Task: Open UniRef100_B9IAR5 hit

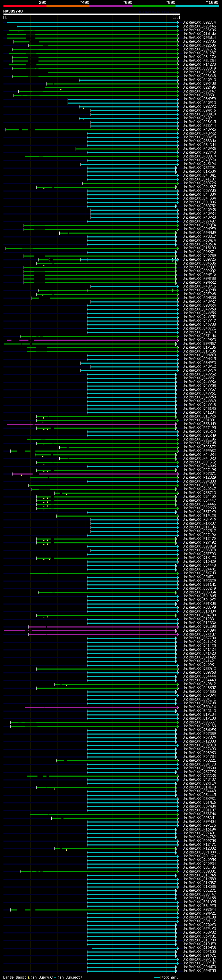Action: point(199,902)
